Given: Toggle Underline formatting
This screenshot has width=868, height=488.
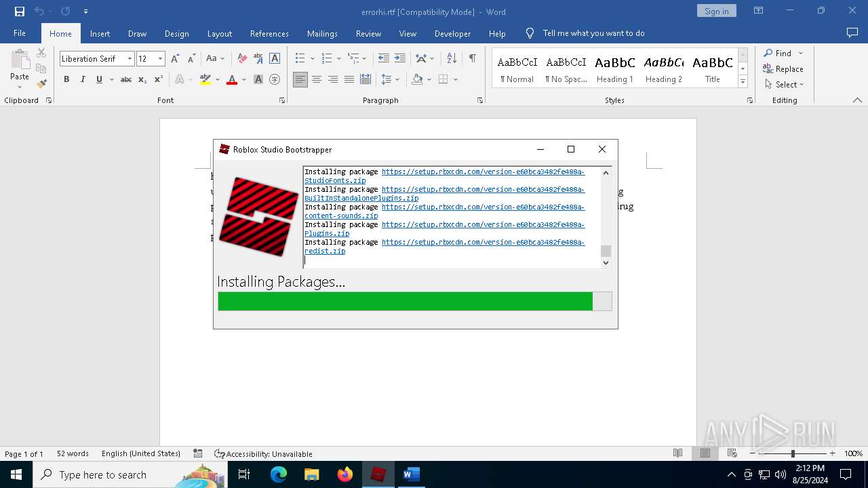Looking at the screenshot, I should (x=99, y=79).
